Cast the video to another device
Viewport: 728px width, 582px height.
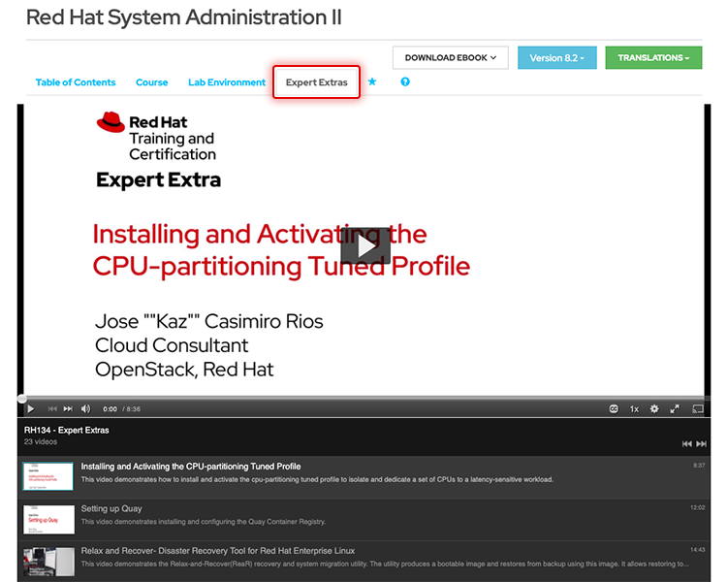(697, 409)
